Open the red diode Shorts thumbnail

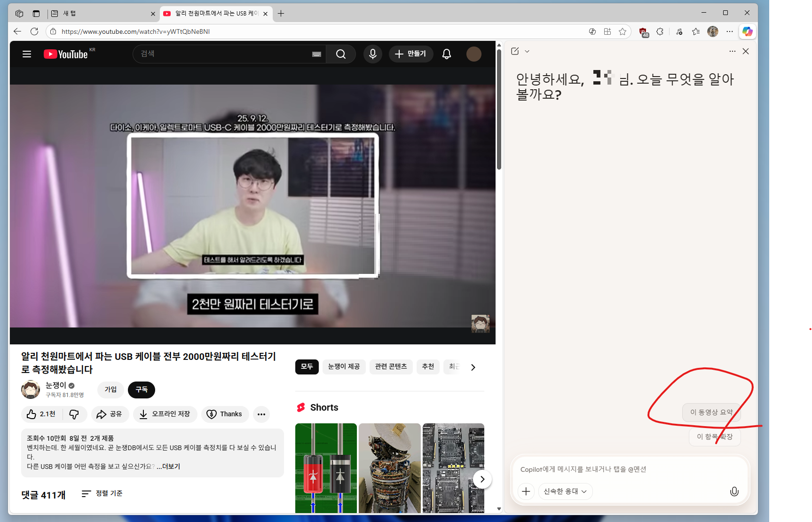pos(326,468)
